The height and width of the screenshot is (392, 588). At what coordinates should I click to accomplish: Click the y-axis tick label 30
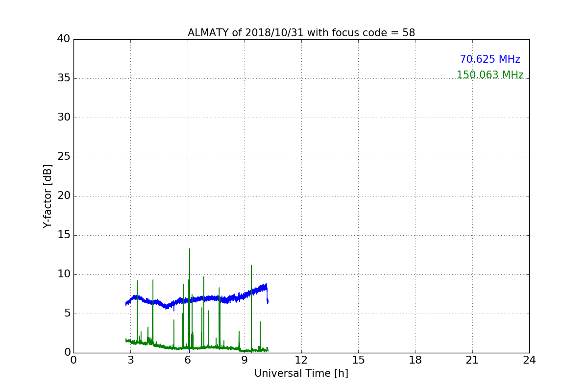click(x=64, y=118)
